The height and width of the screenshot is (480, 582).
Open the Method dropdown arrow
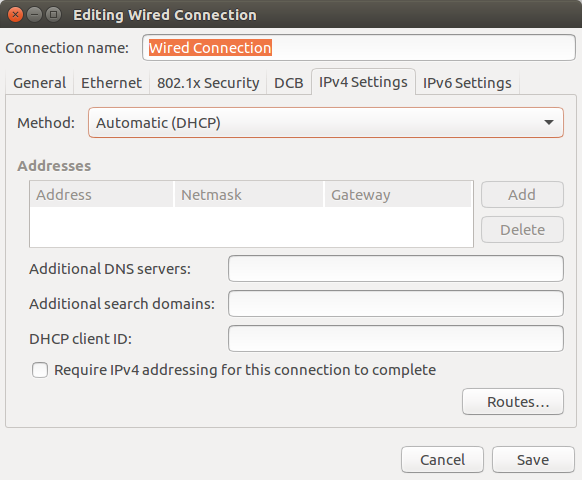click(549, 123)
